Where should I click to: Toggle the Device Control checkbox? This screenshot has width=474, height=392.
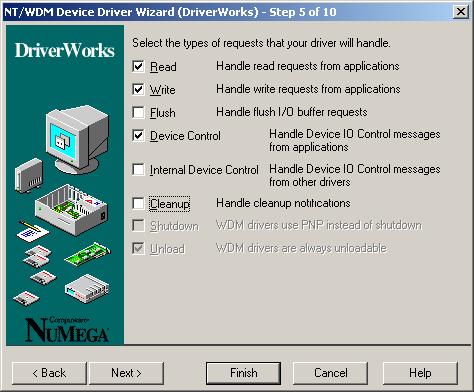138,136
